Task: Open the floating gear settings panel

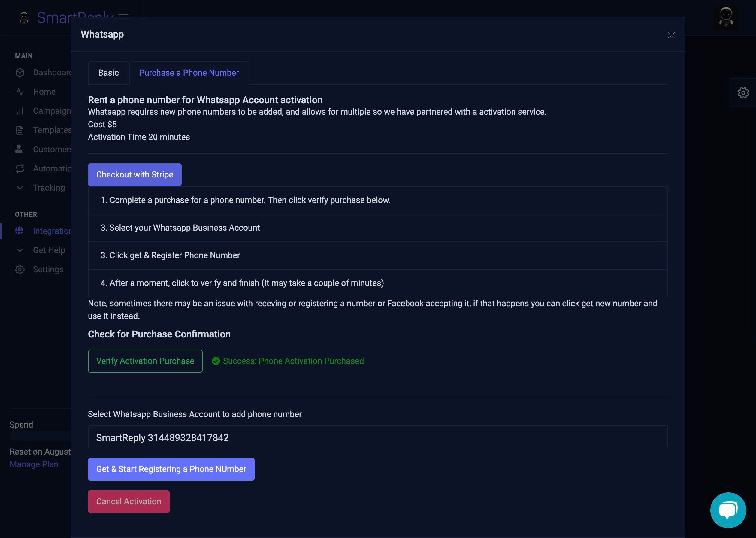Action: (x=743, y=93)
